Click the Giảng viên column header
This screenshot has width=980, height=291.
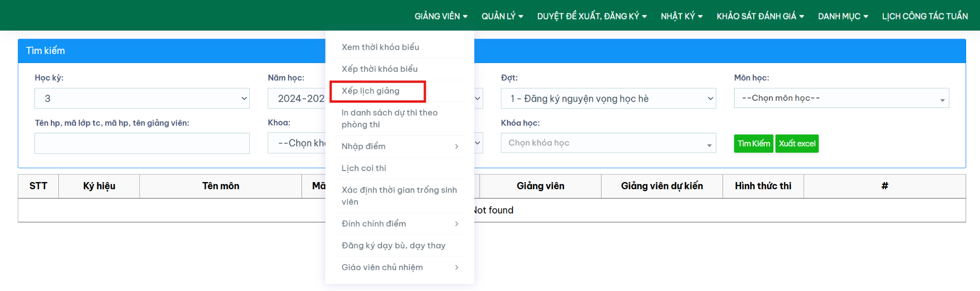[x=540, y=186]
